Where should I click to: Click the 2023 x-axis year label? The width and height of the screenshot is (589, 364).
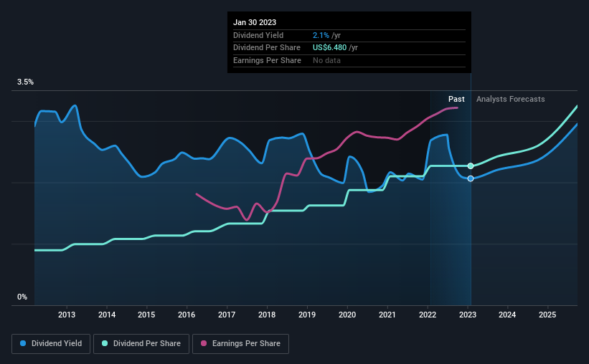click(x=468, y=315)
